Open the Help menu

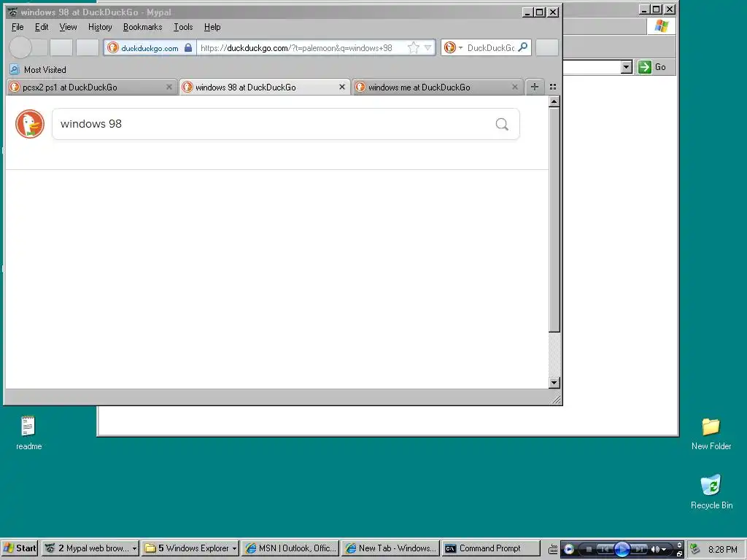(x=212, y=27)
